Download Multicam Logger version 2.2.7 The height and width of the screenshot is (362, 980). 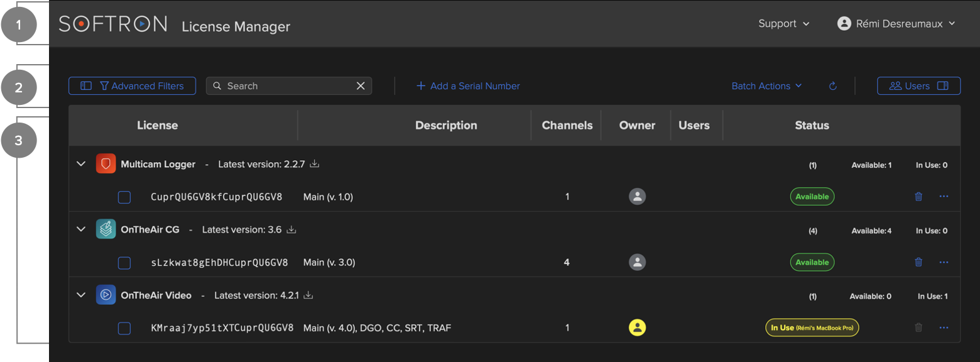(x=315, y=164)
